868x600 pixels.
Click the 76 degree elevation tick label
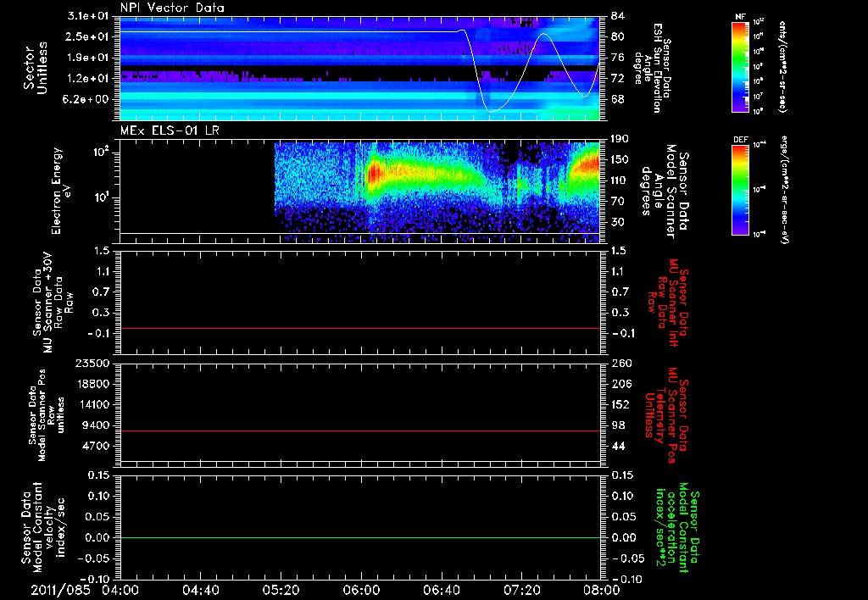pyautogui.click(x=618, y=58)
